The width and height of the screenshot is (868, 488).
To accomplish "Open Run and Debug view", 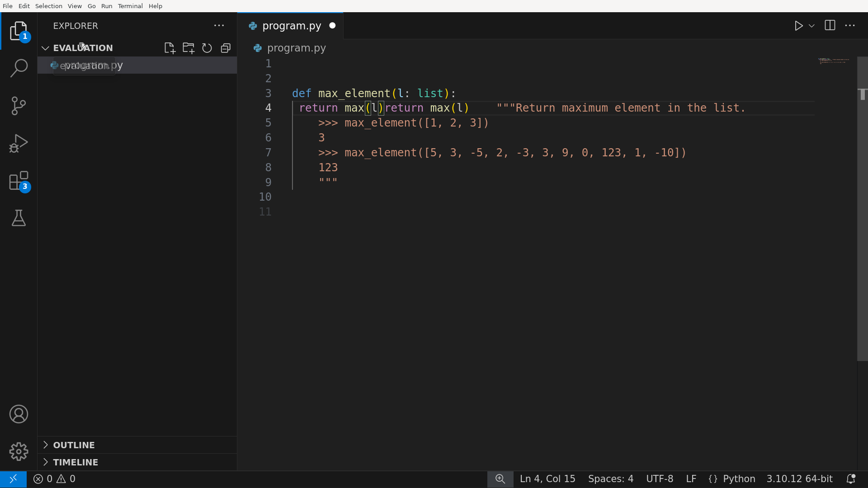I will (19, 143).
